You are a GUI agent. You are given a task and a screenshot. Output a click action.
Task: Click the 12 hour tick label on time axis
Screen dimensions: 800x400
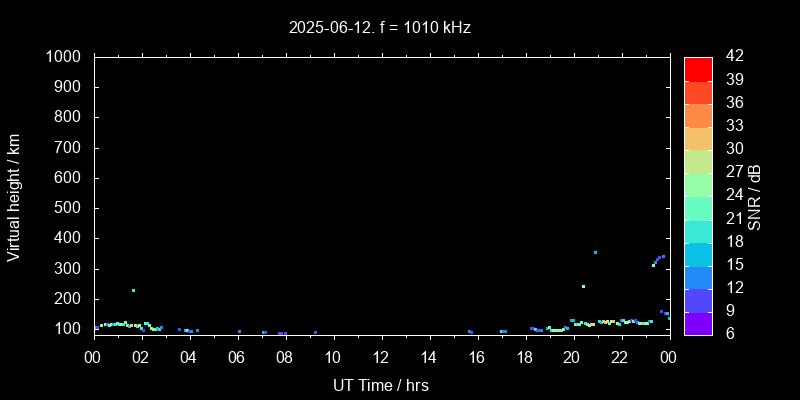tap(381, 358)
